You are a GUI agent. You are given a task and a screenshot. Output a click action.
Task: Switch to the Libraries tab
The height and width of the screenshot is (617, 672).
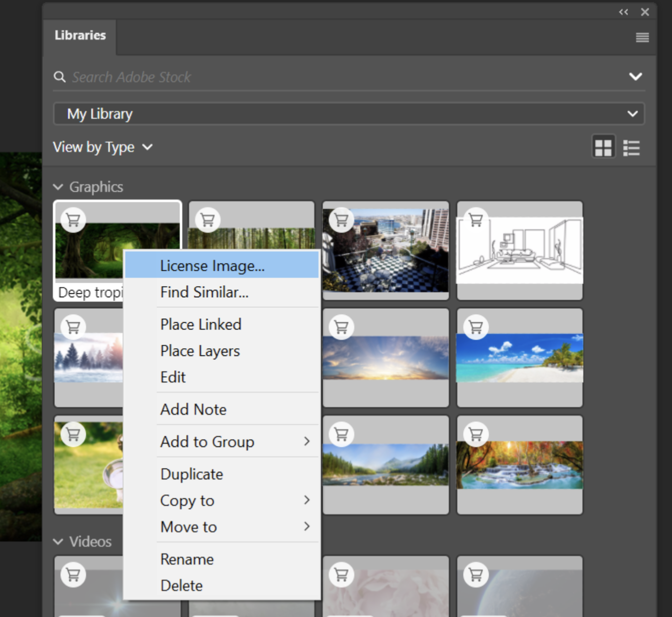coord(80,35)
